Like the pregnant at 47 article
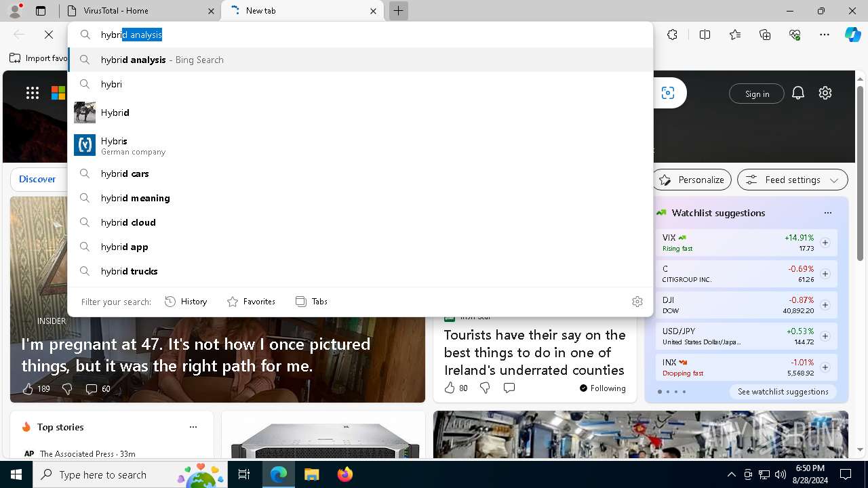868x488 pixels. [x=36, y=389]
